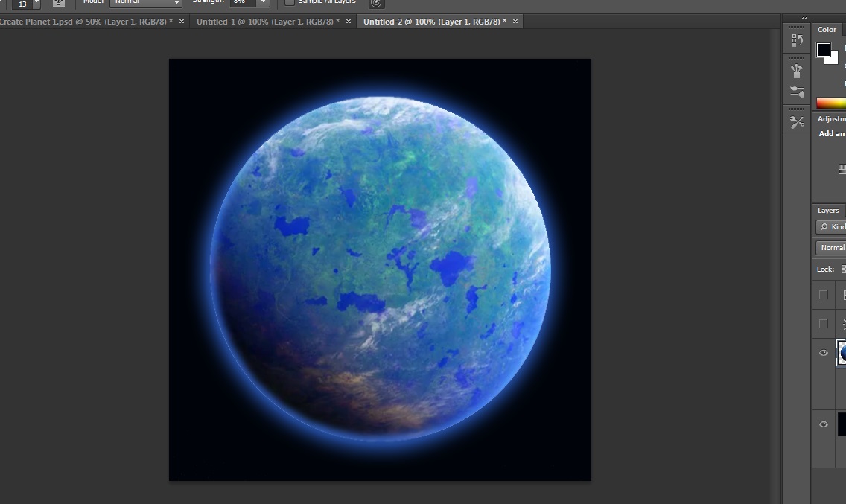Show the topmost hidden layer in Layers panel
846x504 pixels.
point(824,295)
